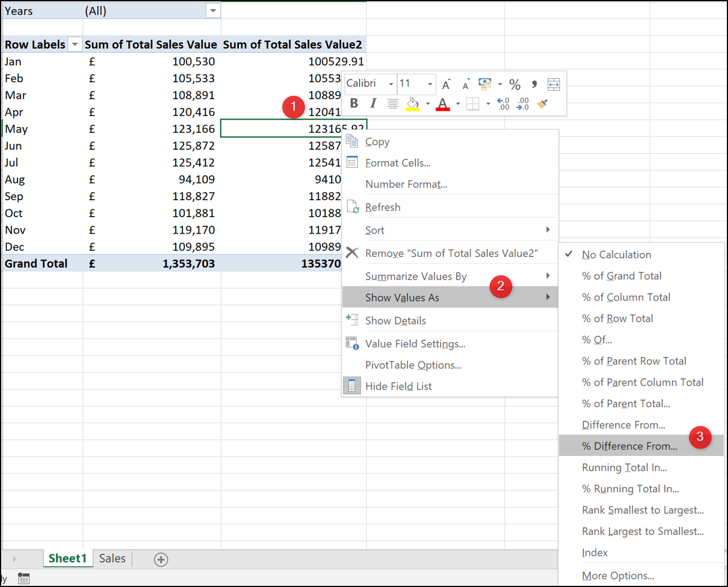Click the Merge and Center icon
The image size is (728, 587).
pos(553,83)
